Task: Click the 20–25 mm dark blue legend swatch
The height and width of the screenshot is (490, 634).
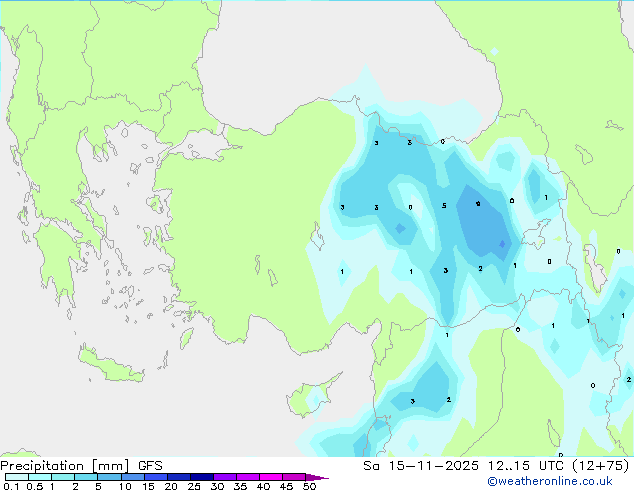Action: point(178,477)
